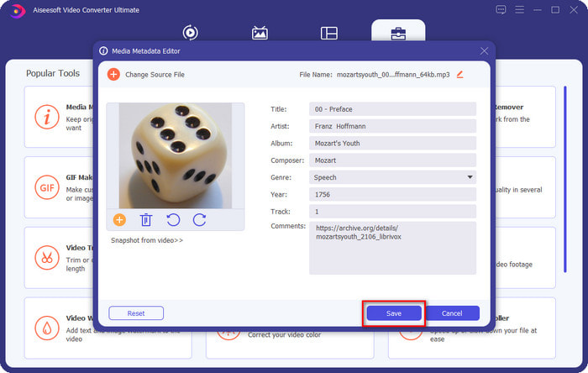This screenshot has height=373, width=588.
Task: Click the Composer field Mozart
Action: point(392,160)
